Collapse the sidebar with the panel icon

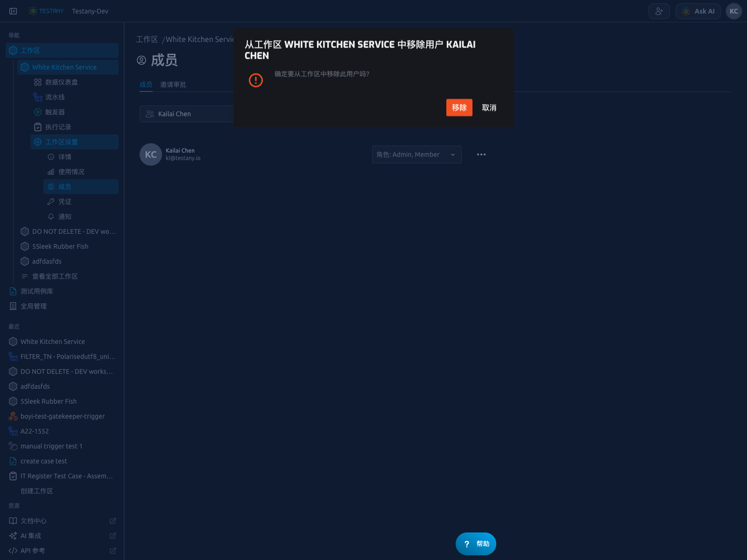(13, 11)
